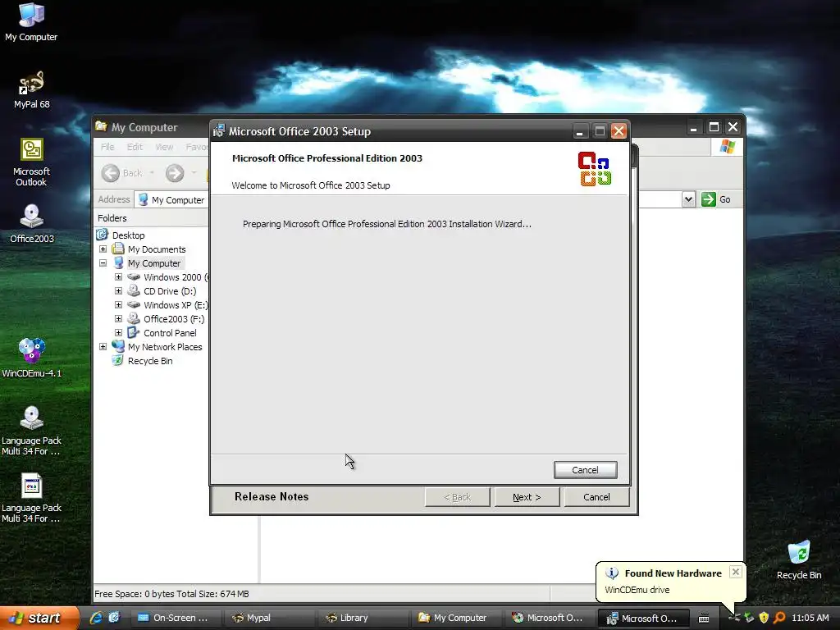
Task: Click the Back arrow in My Computer
Action: [111, 173]
